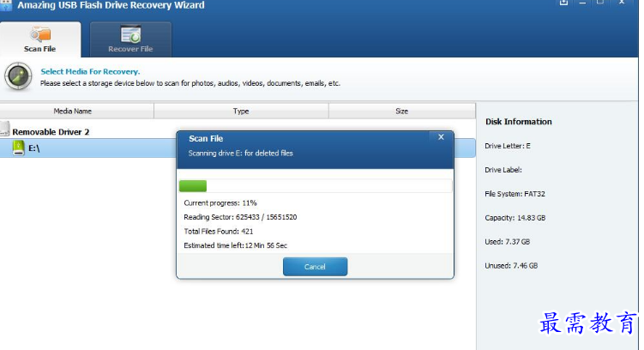Screen dimensions: 644x350
Task: Click 'Total Files Found: 421' text
Action: click(x=219, y=232)
